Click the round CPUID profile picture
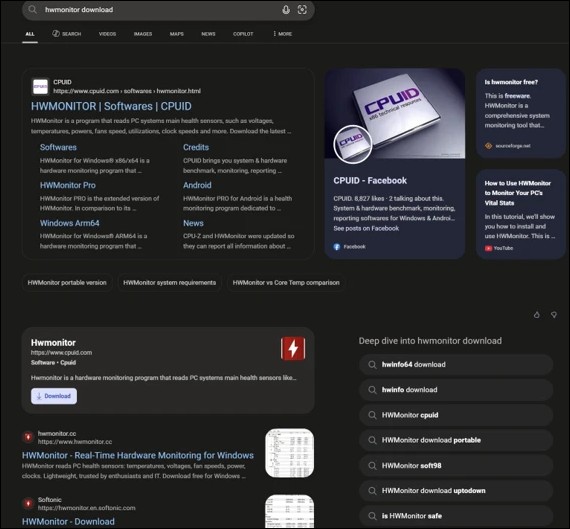The height and width of the screenshot is (529, 570). (x=353, y=144)
